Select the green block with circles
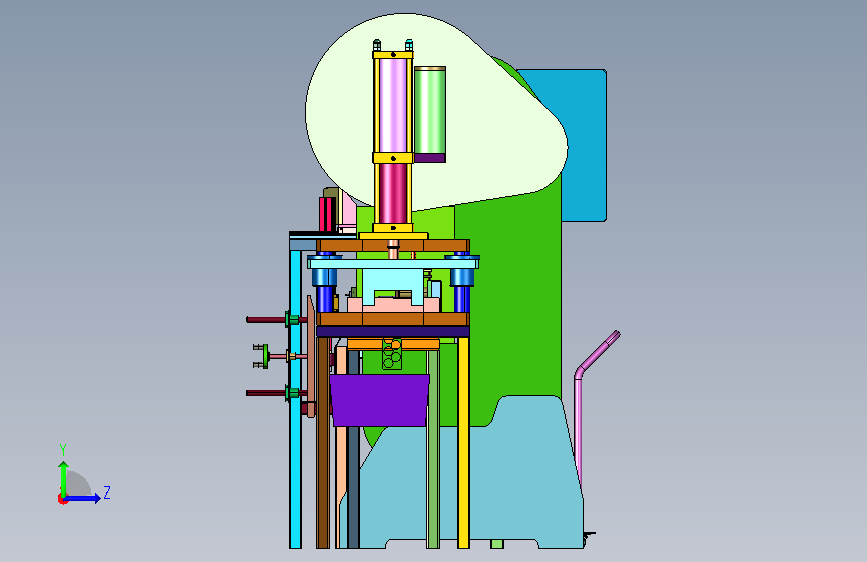 (x=392, y=354)
